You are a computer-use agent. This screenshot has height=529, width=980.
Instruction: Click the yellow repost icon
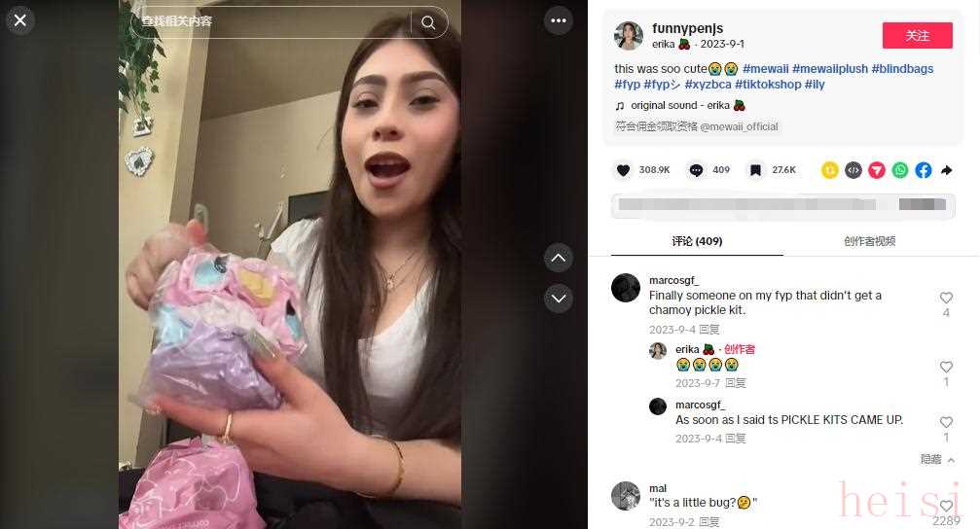point(830,170)
